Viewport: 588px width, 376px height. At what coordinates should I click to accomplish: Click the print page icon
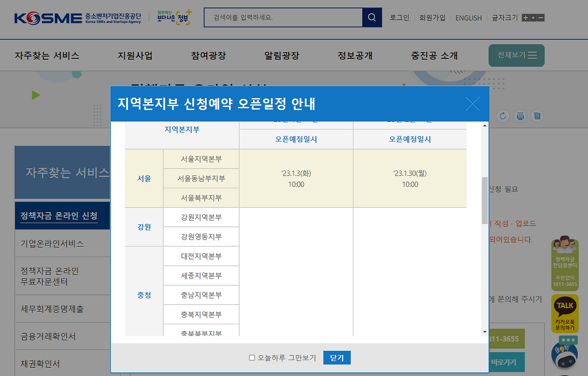[x=520, y=116]
